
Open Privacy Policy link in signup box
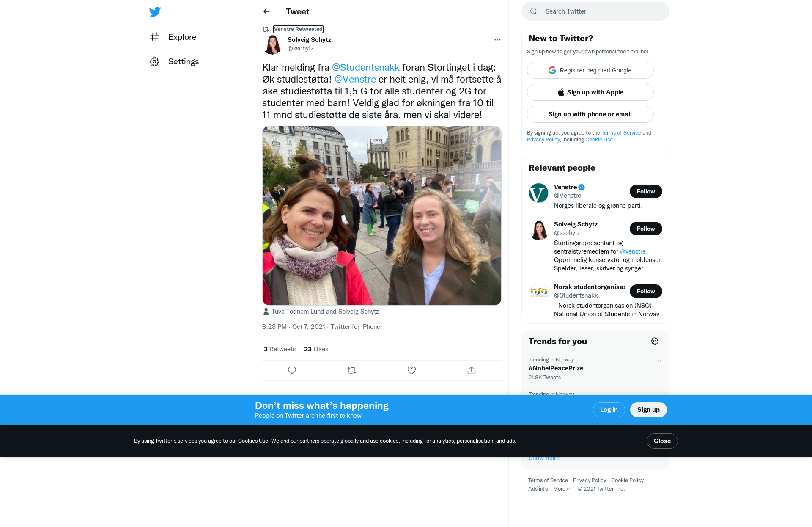[543, 140]
